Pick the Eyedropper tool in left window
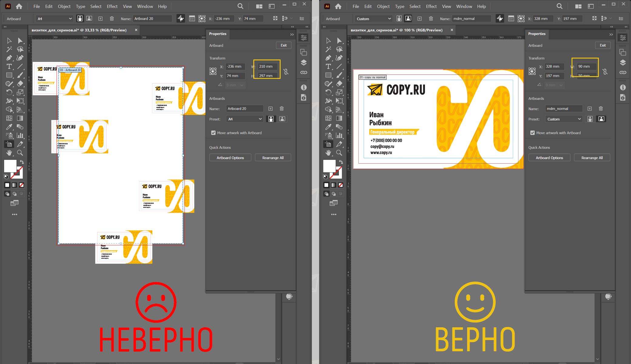631x364 pixels. [x=9, y=127]
